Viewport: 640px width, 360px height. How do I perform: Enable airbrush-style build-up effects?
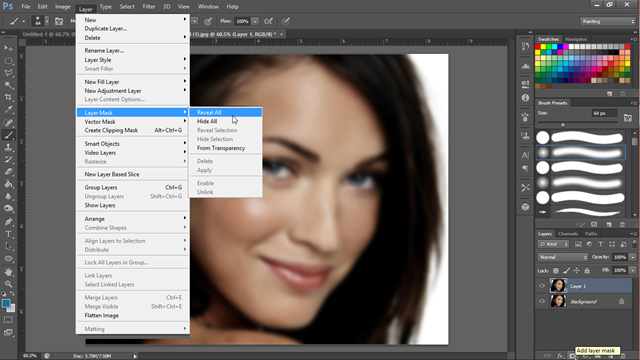269,21
